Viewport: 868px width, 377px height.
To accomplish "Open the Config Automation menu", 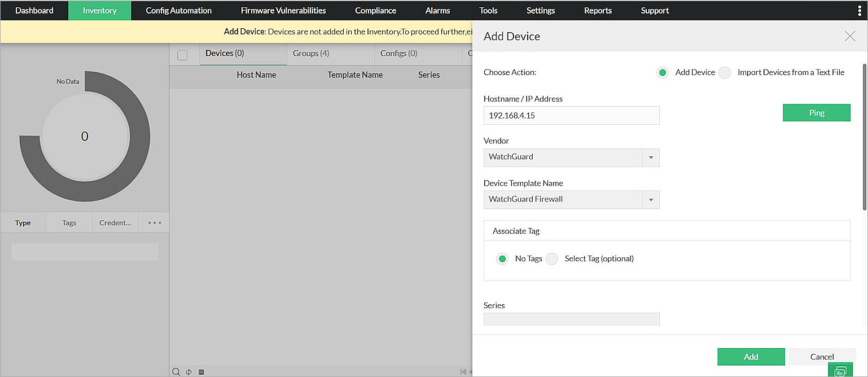I will (x=178, y=10).
